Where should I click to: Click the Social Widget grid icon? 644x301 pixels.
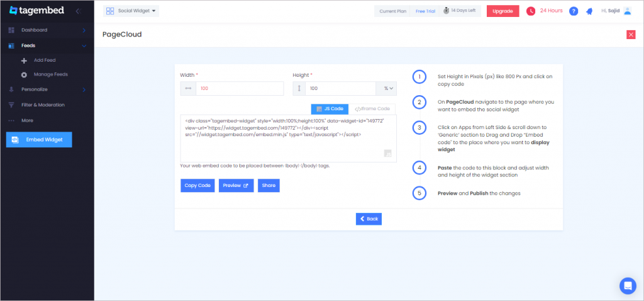point(110,11)
